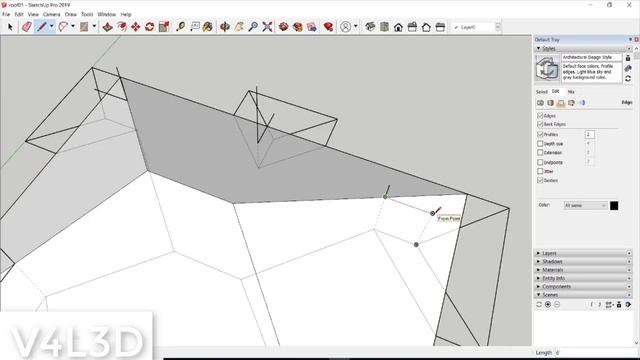
Task: Select the Rectangle shape tool
Action: pyautogui.click(x=84, y=27)
